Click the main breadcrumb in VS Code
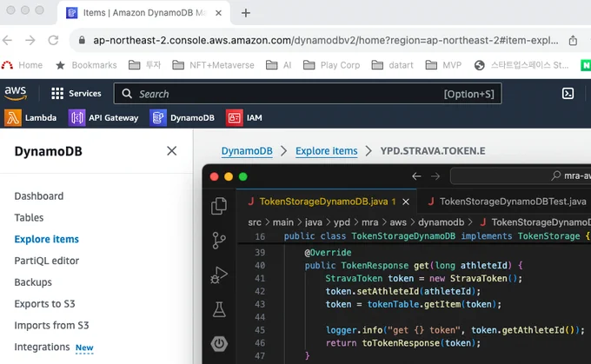The height and width of the screenshot is (364, 591). pyautogui.click(x=283, y=222)
